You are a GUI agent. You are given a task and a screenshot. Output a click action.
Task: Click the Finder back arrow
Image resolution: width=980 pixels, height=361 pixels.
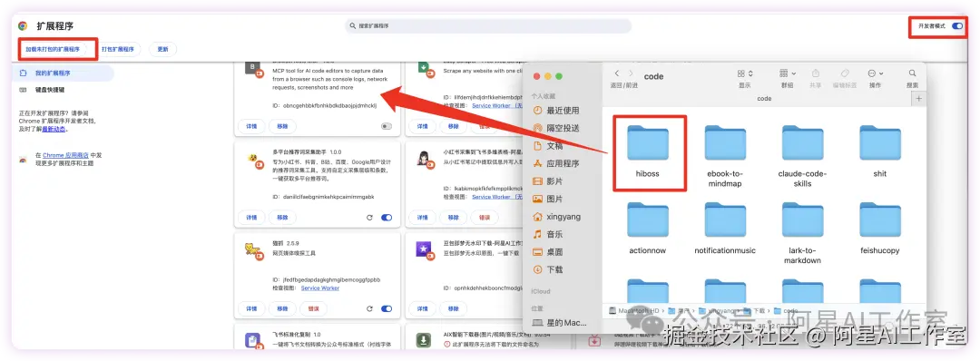point(617,73)
